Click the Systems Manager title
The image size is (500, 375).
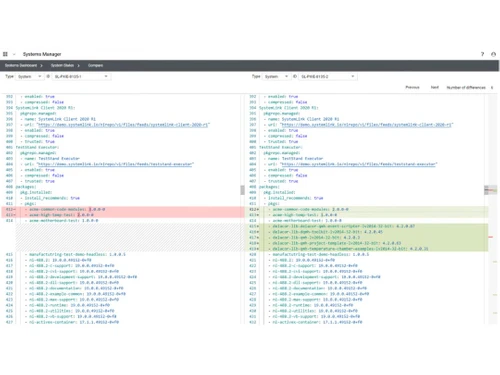click(x=42, y=54)
